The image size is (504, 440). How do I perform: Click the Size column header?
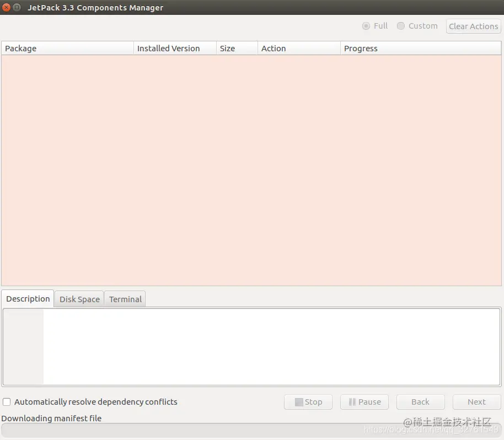(237, 48)
